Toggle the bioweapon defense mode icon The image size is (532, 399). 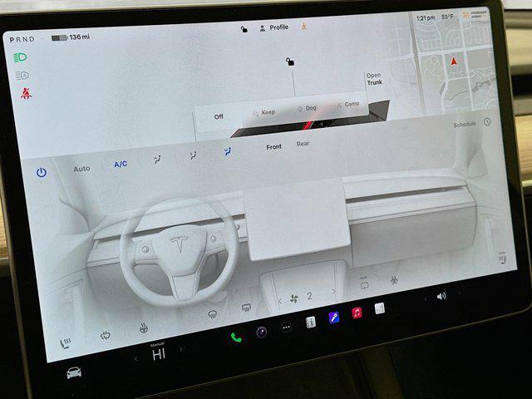coord(394,279)
